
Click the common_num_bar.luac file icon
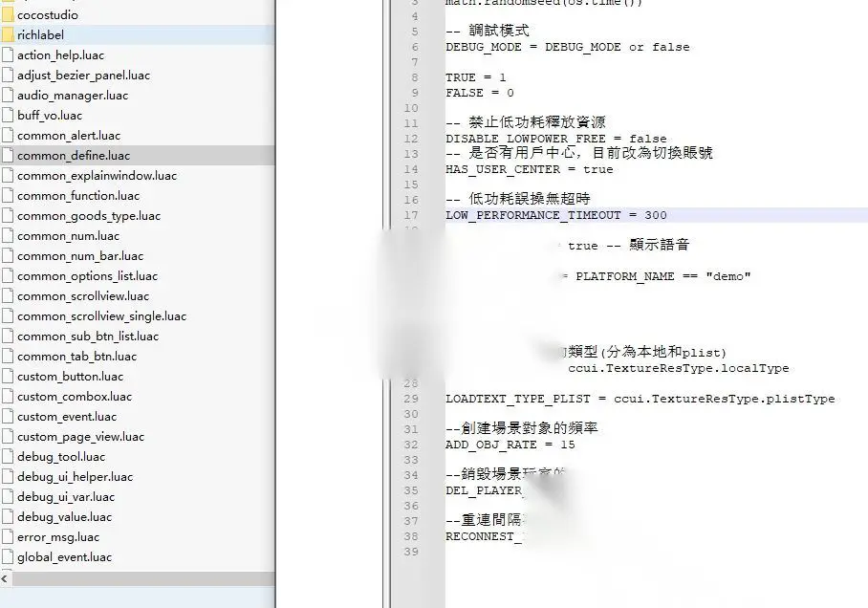[x=8, y=256]
